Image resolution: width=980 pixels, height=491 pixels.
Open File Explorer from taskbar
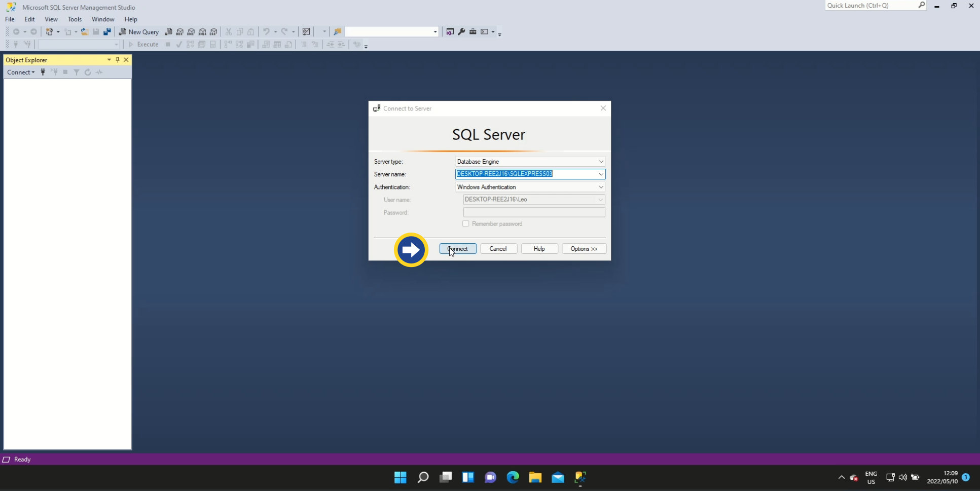535,477
